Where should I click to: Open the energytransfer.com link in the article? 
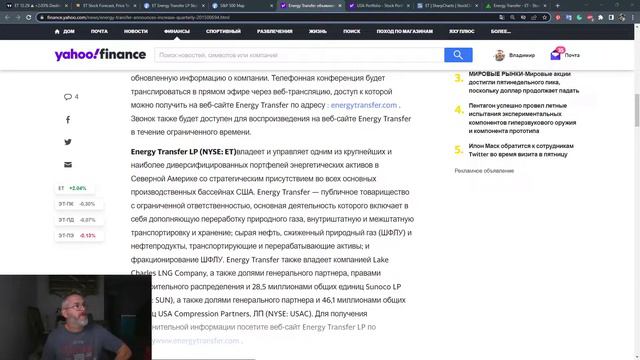coord(364,105)
